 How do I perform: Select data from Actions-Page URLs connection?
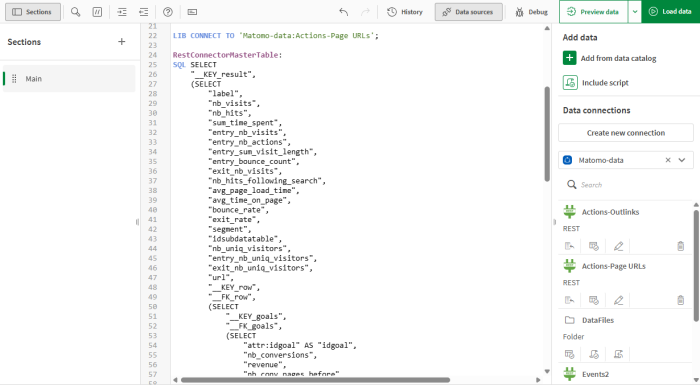click(594, 300)
